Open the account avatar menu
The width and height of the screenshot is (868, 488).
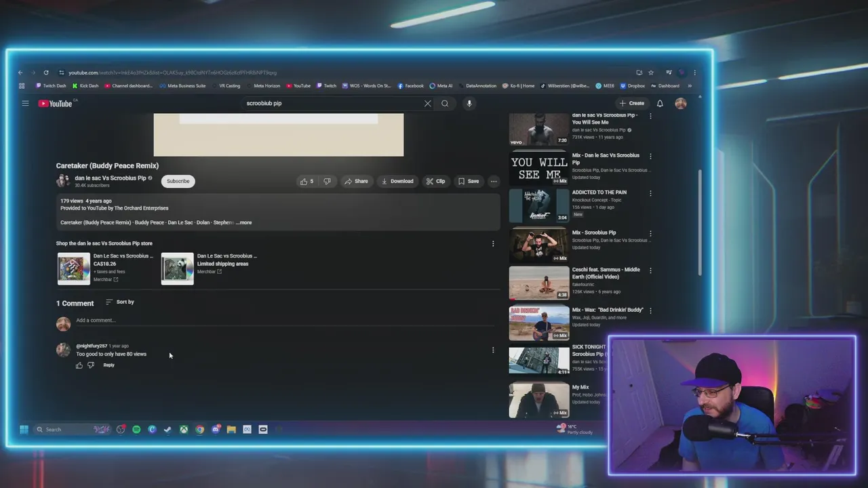pos(681,104)
